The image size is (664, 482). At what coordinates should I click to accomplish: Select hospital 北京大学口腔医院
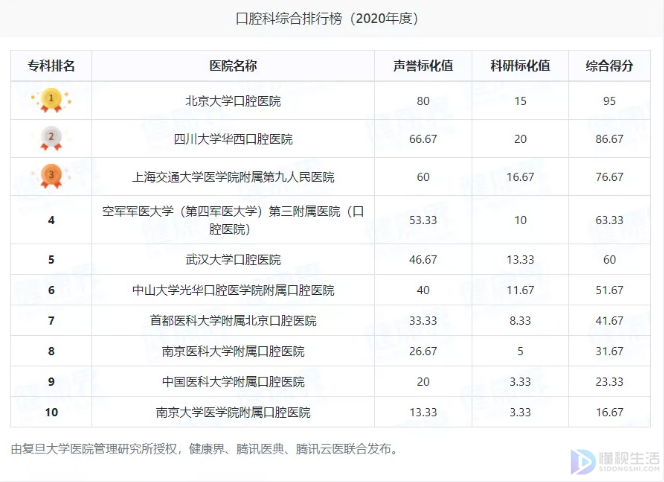[233, 101]
